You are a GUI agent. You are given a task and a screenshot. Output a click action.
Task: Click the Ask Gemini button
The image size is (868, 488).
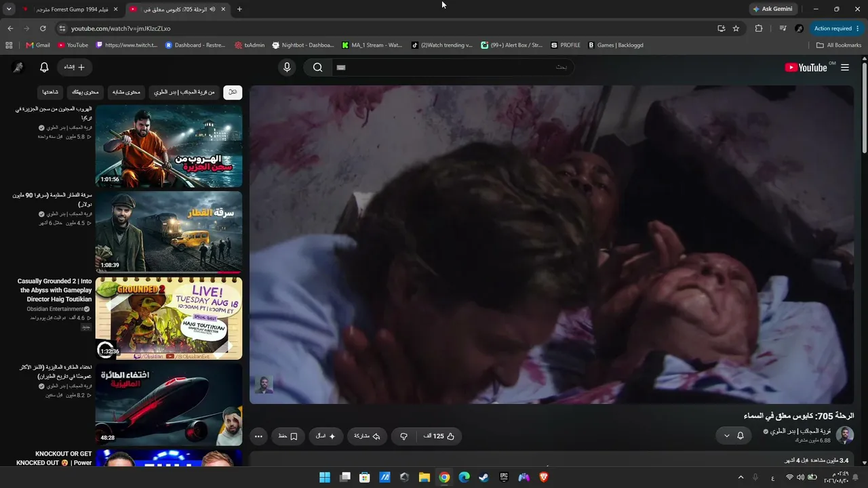[772, 9]
